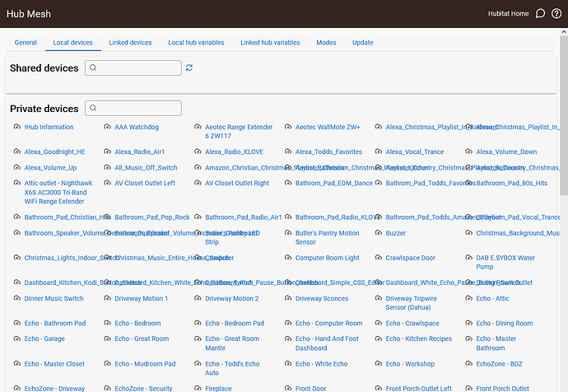Go to Local hub variables tab
Image resolution: width=568 pixels, height=392 pixels.
[x=196, y=42]
